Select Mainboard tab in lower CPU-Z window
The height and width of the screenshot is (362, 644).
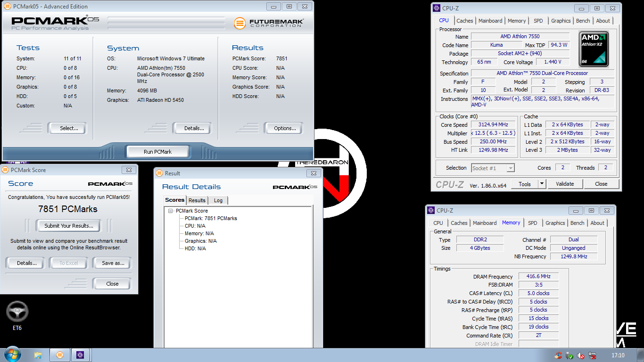[x=485, y=223]
